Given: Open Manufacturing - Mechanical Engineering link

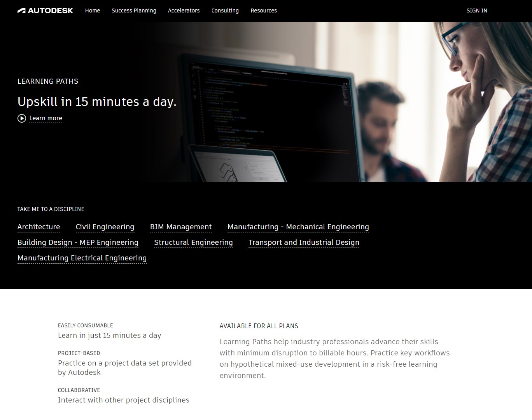Looking at the screenshot, I should point(298,227).
